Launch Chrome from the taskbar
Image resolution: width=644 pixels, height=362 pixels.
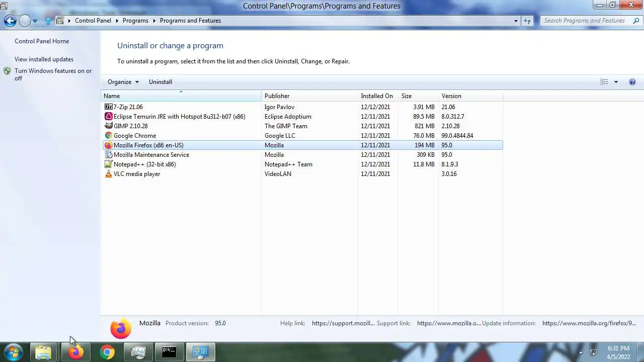(x=107, y=352)
